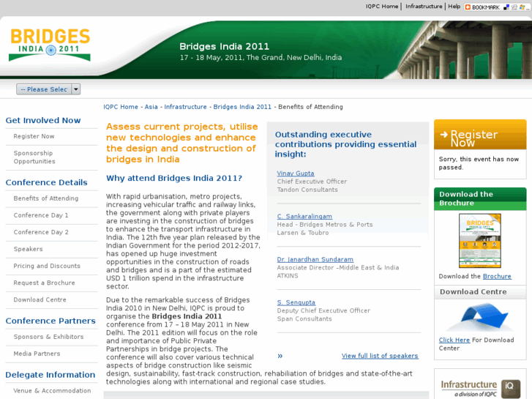Click the Bridges India 2011 logo
Viewport: 532px width, 399px height.
pyautogui.click(x=50, y=45)
